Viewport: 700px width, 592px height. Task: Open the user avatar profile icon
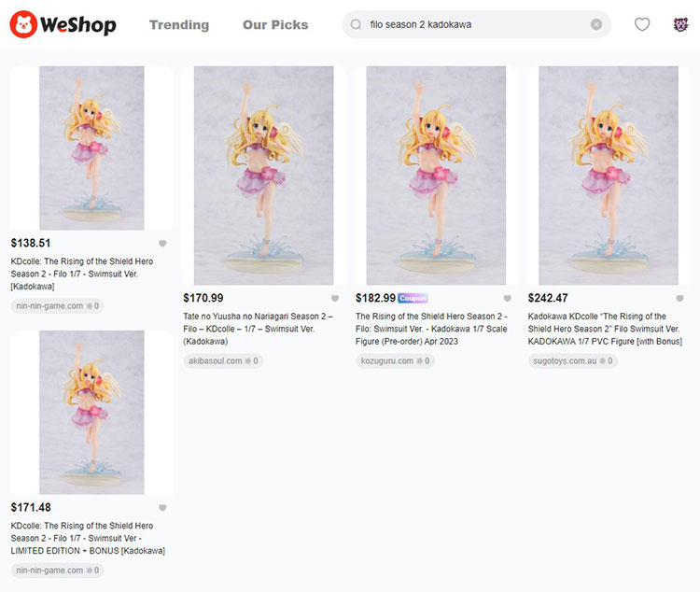coord(680,24)
